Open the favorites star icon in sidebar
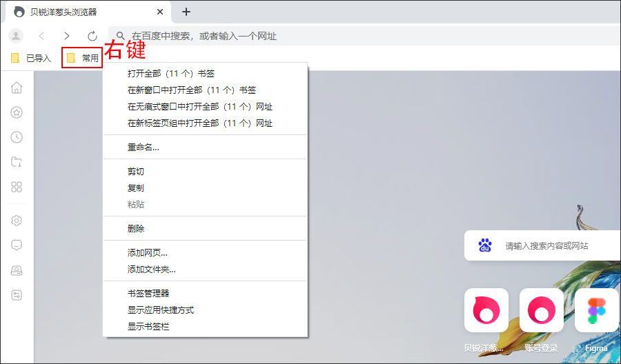Screen dimensions: 621x364 click(x=17, y=112)
